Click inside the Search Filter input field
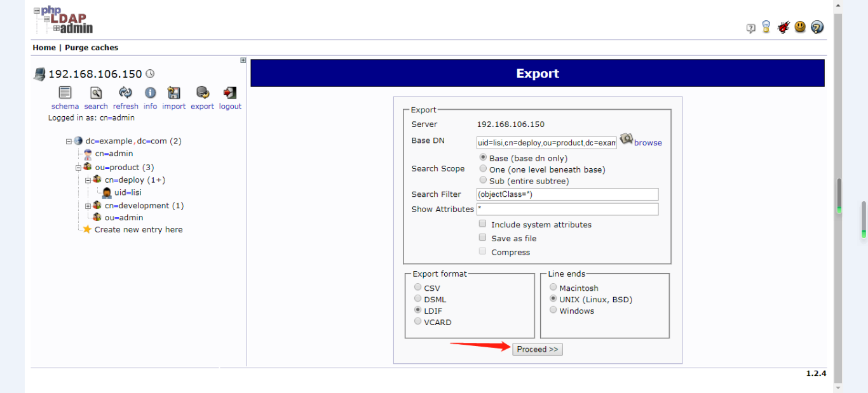The width and height of the screenshot is (868, 393). pos(566,194)
